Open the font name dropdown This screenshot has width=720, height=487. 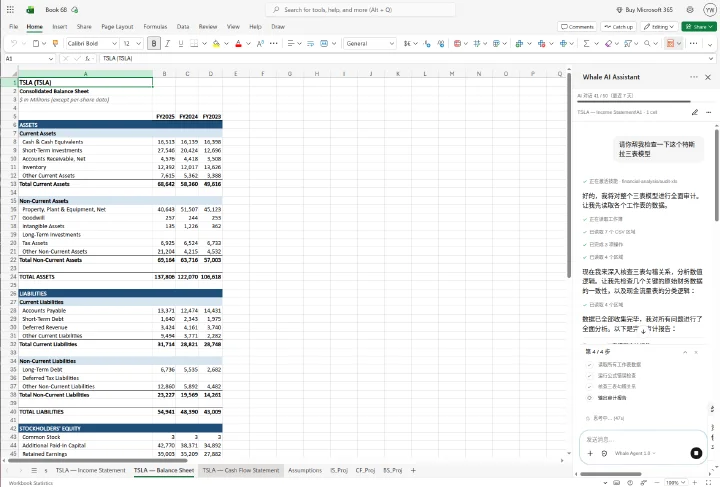(x=114, y=44)
